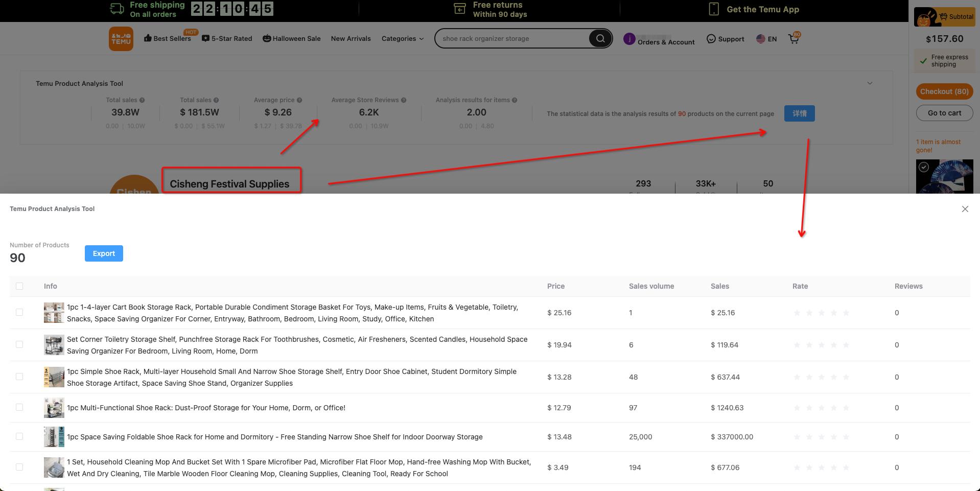This screenshot has height=491, width=980.
Task: Open the shopping cart icon
Action: coord(794,39)
